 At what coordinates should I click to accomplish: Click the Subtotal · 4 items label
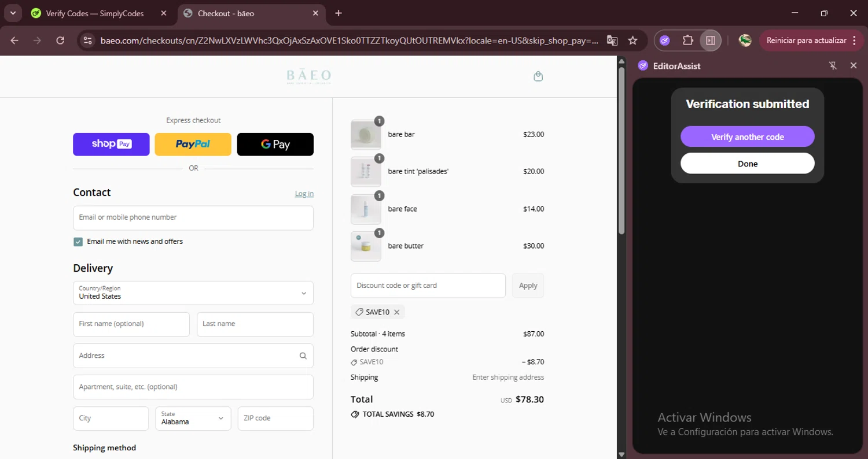tap(378, 334)
